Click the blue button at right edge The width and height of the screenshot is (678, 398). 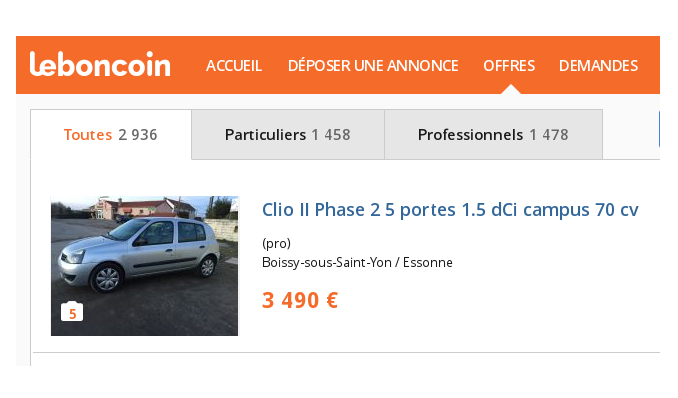[x=659, y=129]
